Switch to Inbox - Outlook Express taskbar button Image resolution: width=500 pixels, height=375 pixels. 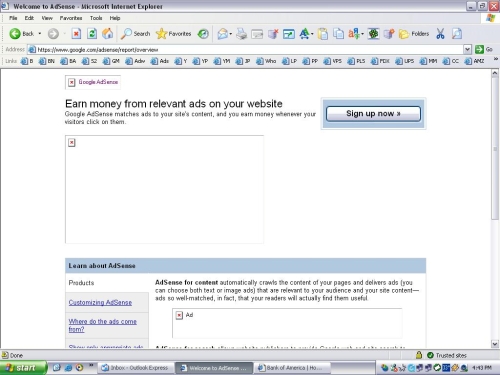tap(135, 368)
